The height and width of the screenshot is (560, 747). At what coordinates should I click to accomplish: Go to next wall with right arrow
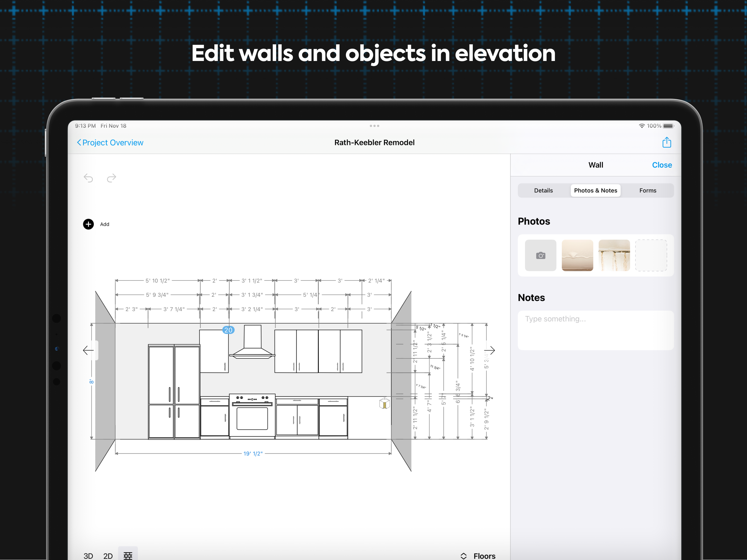coord(489,350)
